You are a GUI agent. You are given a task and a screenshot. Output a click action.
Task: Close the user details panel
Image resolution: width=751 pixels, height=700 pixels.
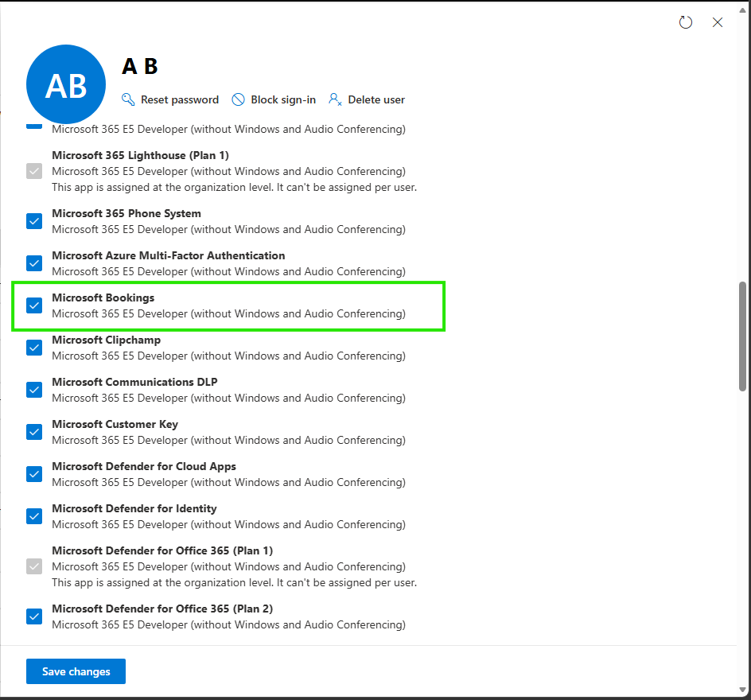(x=717, y=22)
